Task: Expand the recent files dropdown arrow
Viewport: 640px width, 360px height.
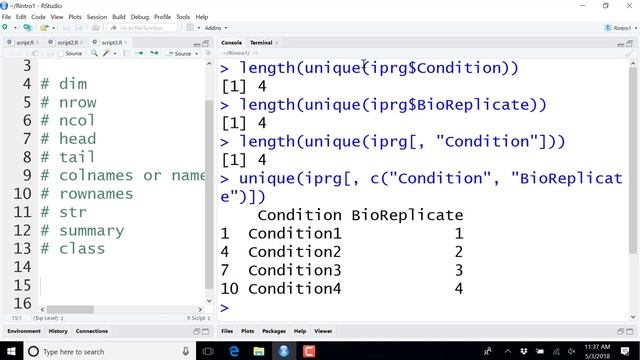Action: 54,28
